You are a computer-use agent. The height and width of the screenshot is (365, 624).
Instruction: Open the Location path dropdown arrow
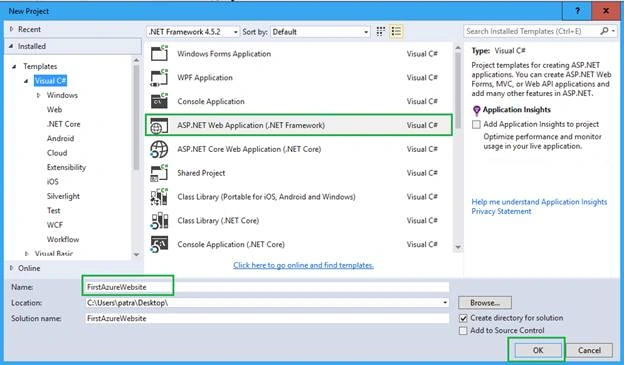[x=445, y=303]
